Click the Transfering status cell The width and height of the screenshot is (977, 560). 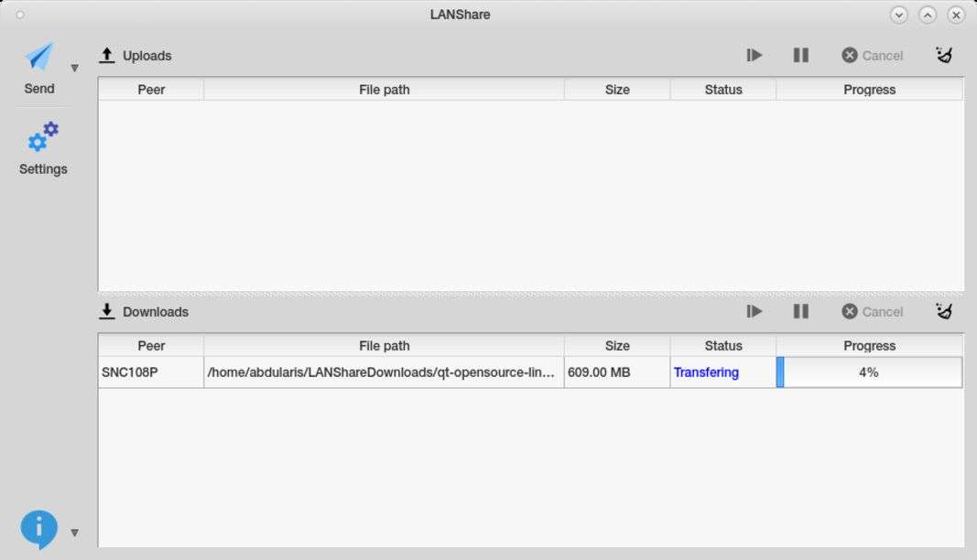tap(723, 372)
